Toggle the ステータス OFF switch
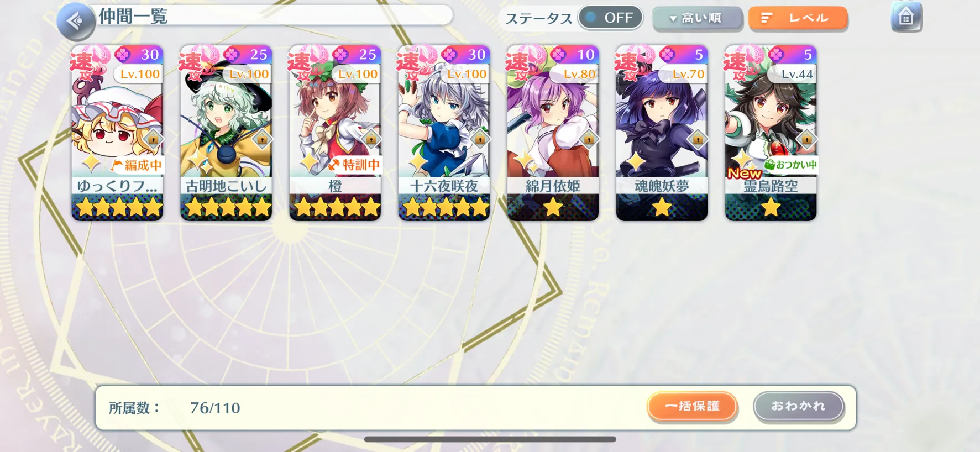Screen dimensions: 980x452 610,18
